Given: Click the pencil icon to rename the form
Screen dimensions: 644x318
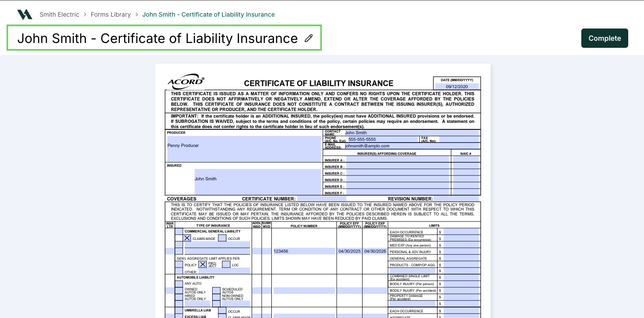Looking at the screenshot, I should pos(309,38).
